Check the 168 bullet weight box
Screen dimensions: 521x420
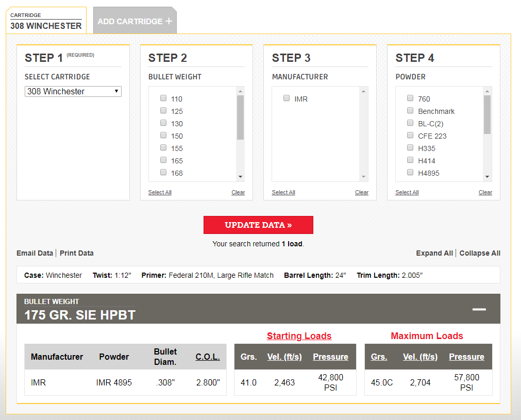pyautogui.click(x=163, y=172)
